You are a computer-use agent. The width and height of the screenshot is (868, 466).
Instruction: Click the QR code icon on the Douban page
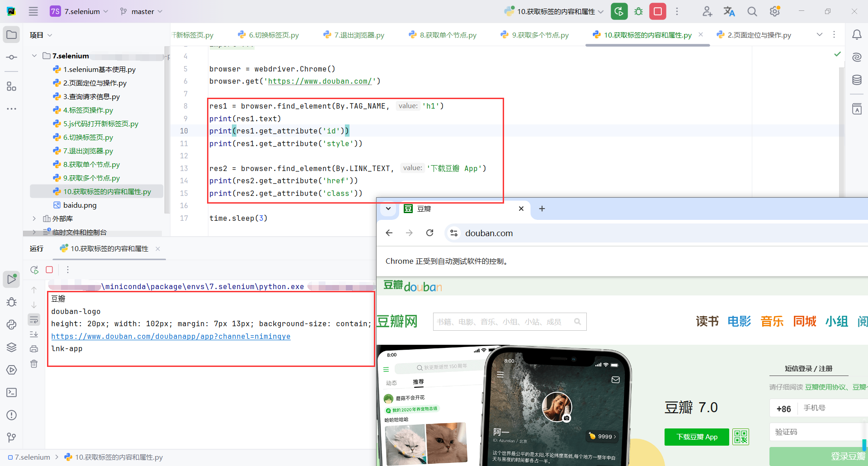(741, 437)
